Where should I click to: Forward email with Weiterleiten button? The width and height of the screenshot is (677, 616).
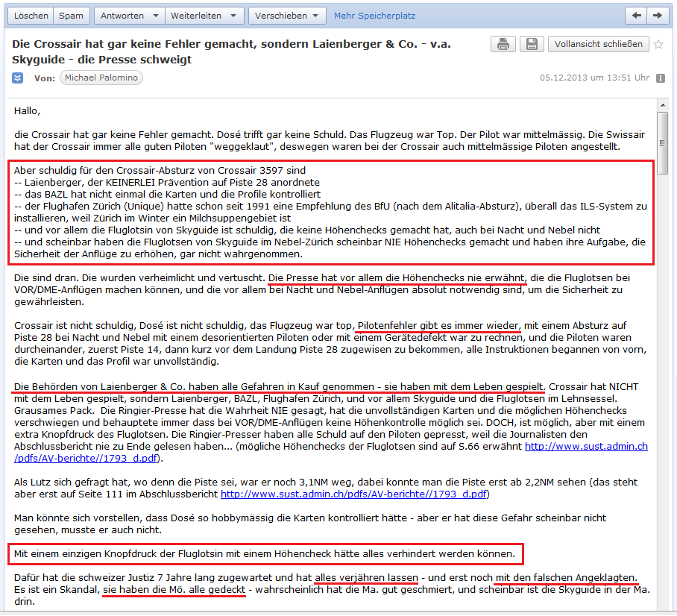pos(195,16)
